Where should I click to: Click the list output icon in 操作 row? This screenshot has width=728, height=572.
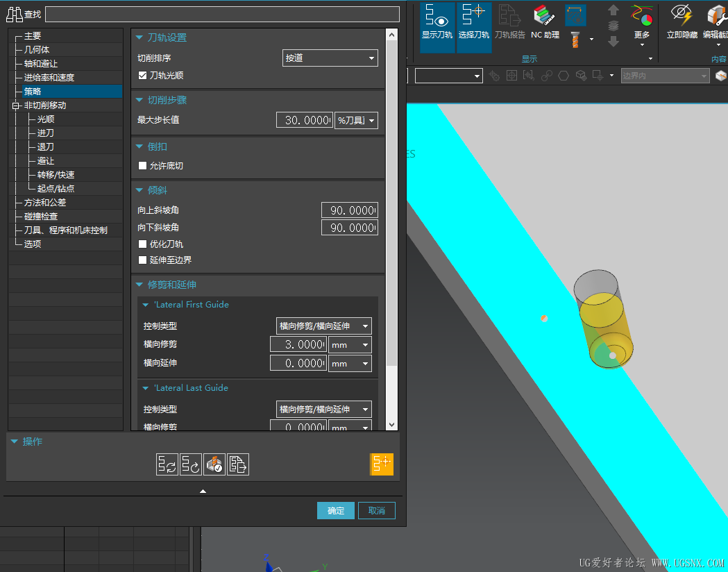[x=238, y=464]
